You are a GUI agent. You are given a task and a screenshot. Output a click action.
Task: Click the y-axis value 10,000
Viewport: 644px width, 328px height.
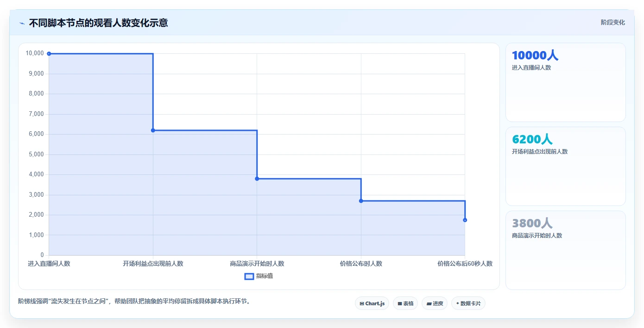[35, 53]
